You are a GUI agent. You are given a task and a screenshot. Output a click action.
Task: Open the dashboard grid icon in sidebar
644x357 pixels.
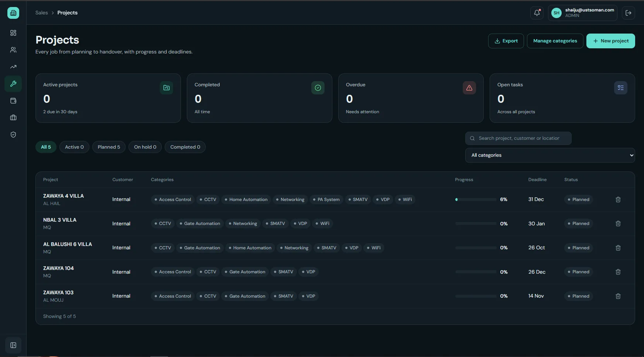tap(13, 33)
